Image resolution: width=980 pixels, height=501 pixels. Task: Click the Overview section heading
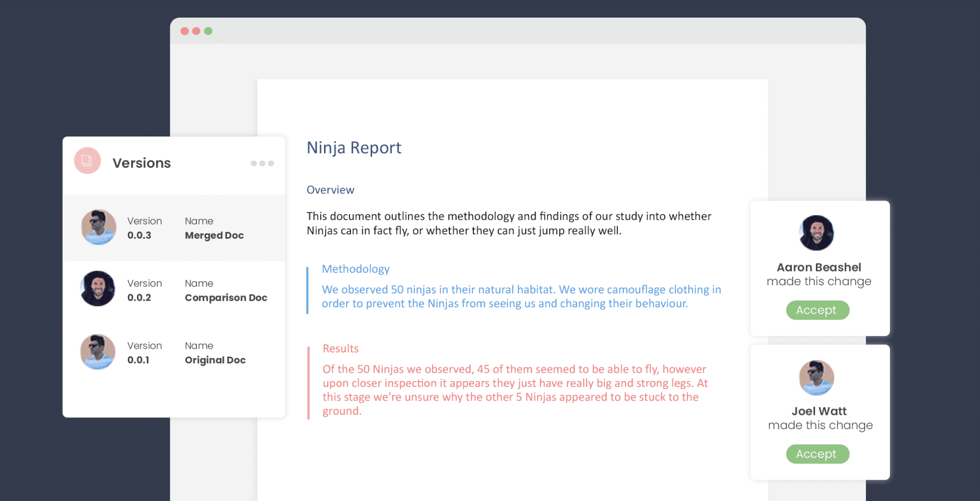330,190
